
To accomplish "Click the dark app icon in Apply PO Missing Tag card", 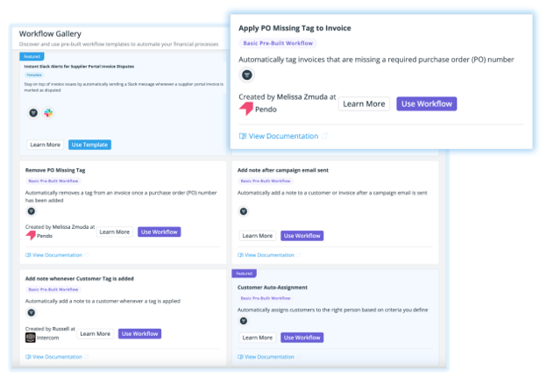I will (x=246, y=75).
